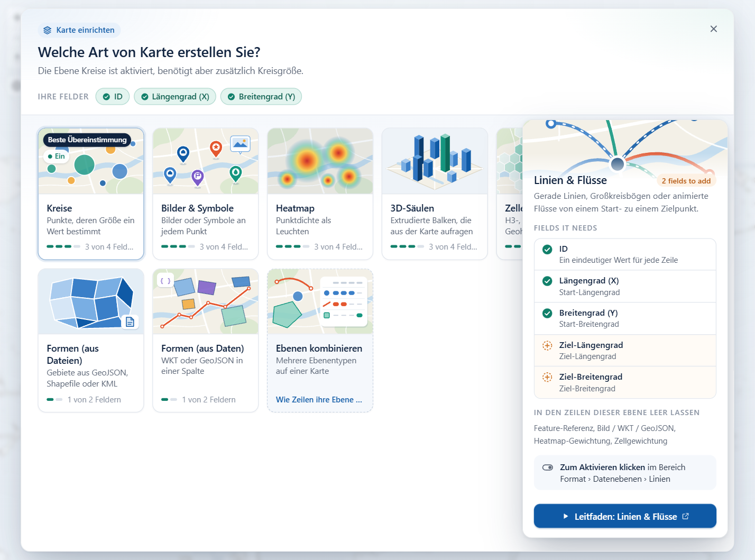Open the Bilder & Symbole card
Screen dimensions: 755x560
(x=206, y=194)
